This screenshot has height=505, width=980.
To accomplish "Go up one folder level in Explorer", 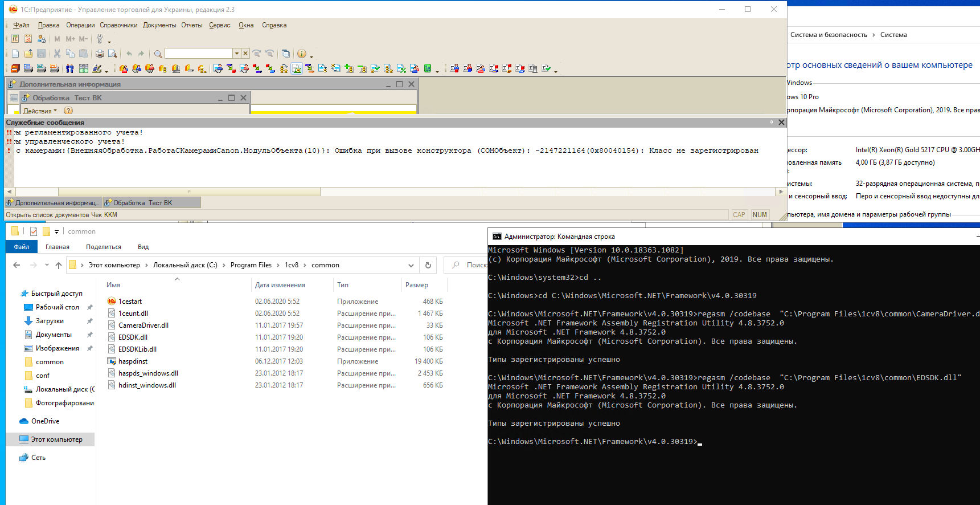I will click(x=59, y=265).
